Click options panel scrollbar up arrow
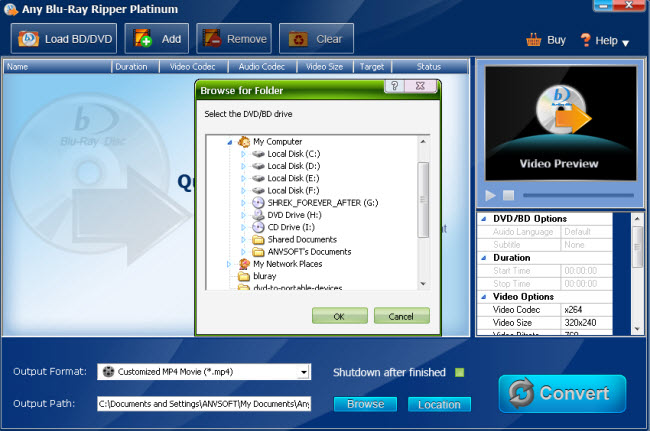The image size is (650, 431). [638, 218]
